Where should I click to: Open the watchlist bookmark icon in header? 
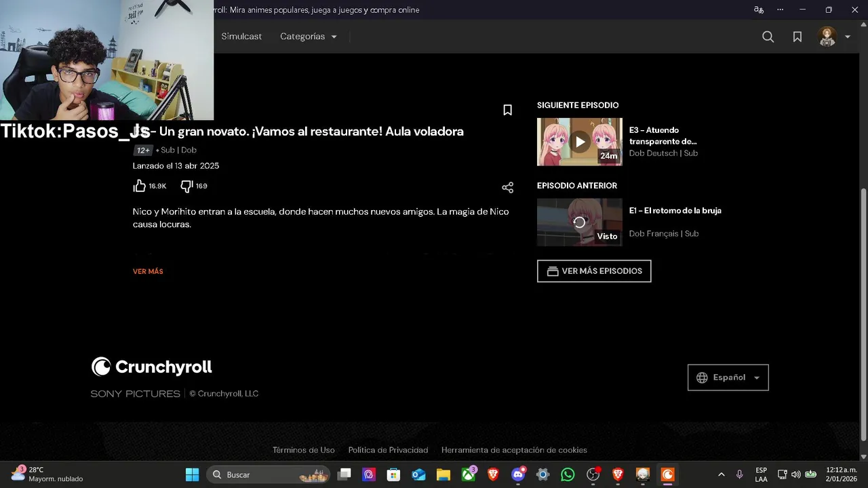797,37
